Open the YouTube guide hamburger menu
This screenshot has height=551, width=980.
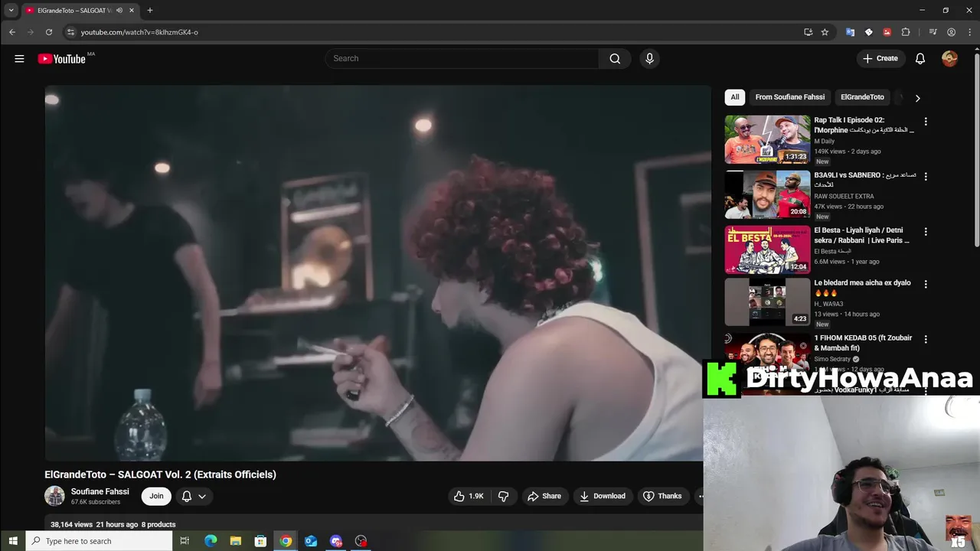[x=19, y=58]
